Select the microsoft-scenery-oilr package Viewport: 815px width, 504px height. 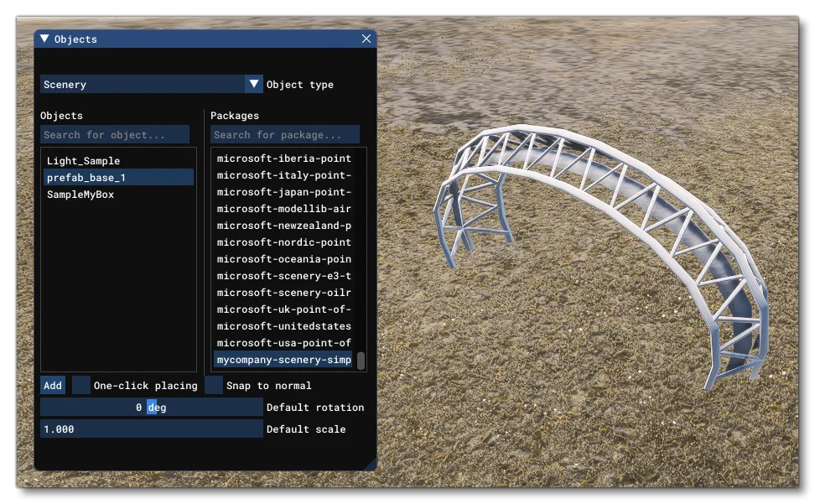click(x=283, y=293)
